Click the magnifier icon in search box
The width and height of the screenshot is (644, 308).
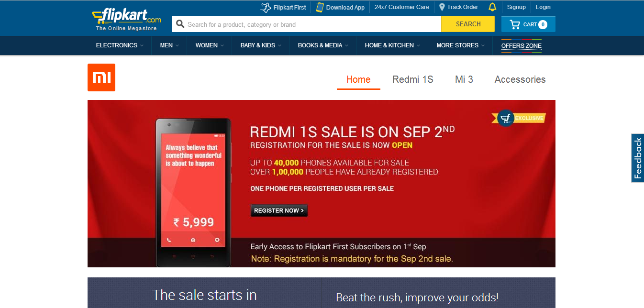pos(180,24)
